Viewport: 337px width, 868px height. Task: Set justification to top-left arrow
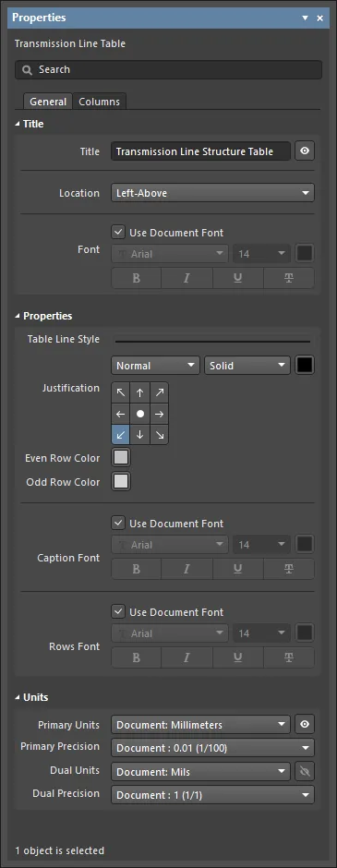121,392
